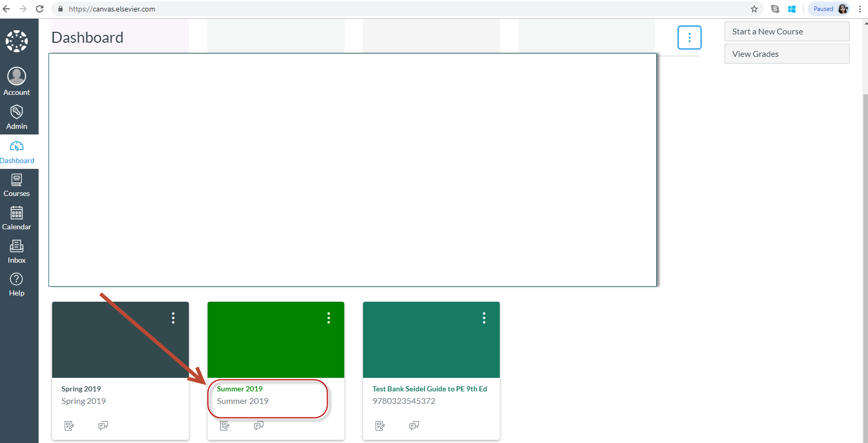This screenshot has height=443, width=868.
Task: Open Test Bank Seidel assignments icon
Action: [x=380, y=426]
